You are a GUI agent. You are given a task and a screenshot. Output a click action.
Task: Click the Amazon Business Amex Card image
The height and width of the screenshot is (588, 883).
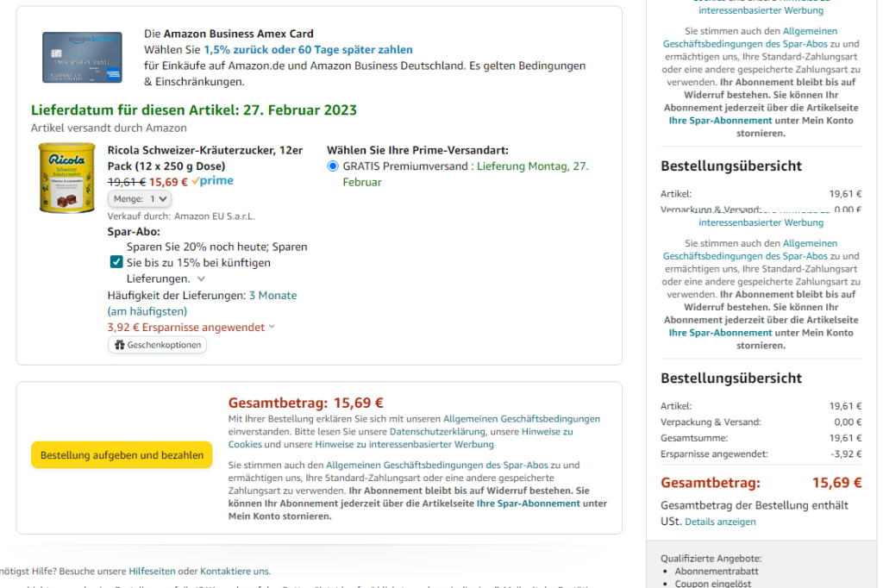click(x=82, y=58)
